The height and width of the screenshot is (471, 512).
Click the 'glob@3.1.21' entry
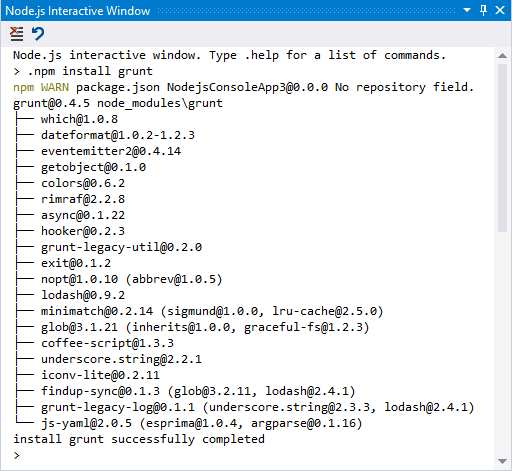click(79, 327)
